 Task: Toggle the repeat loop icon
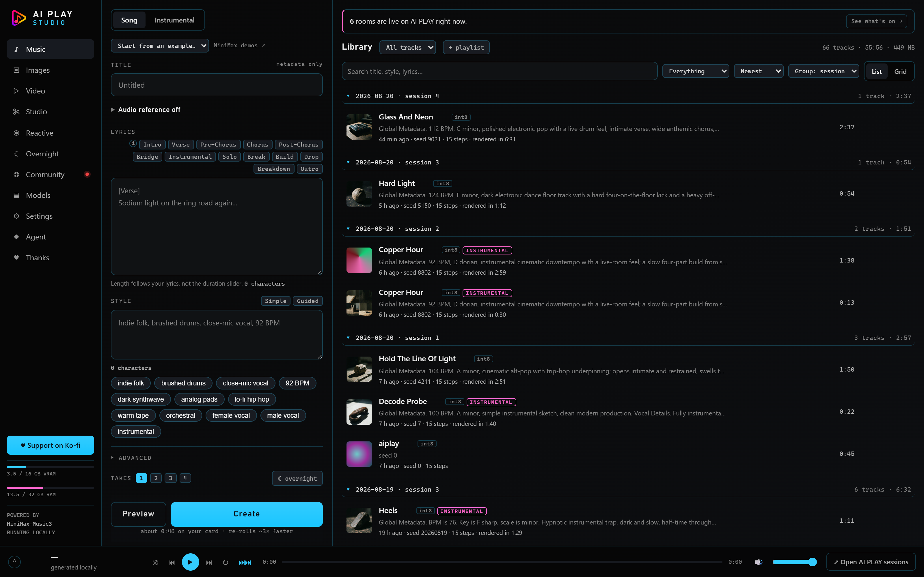click(x=225, y=562)
